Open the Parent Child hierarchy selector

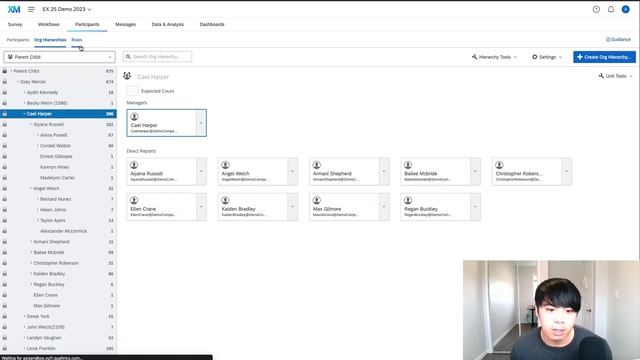click(x=60, y=57)
